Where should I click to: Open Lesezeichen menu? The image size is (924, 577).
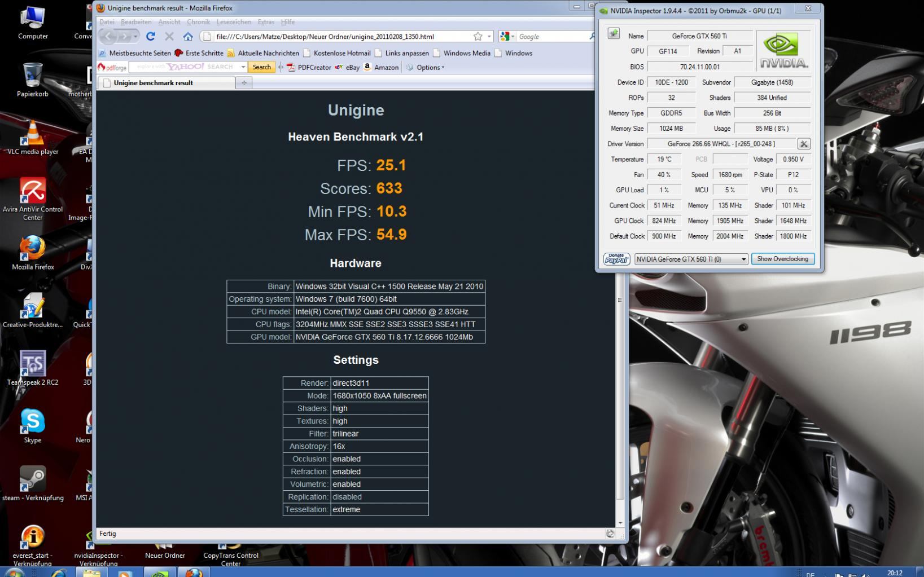coord(234,22)
